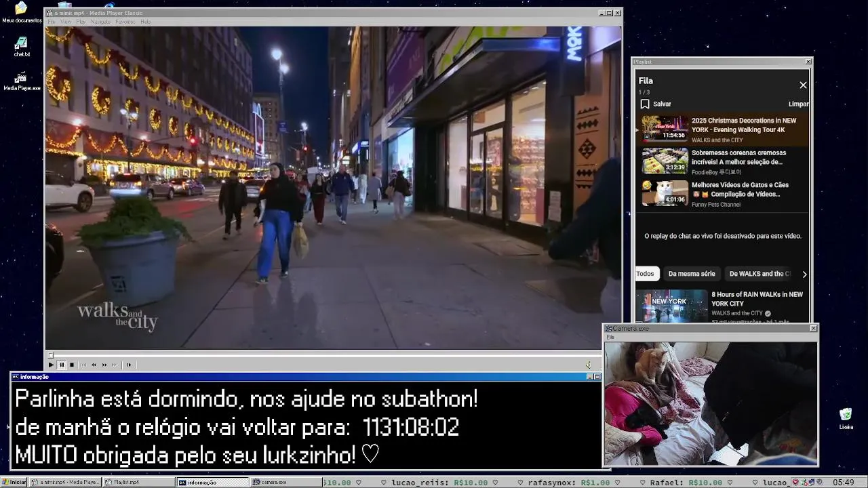Click the 3:12:39 dessert video thumbnail
The width and height of the screenshot is (868, 488).
(665, 161)
